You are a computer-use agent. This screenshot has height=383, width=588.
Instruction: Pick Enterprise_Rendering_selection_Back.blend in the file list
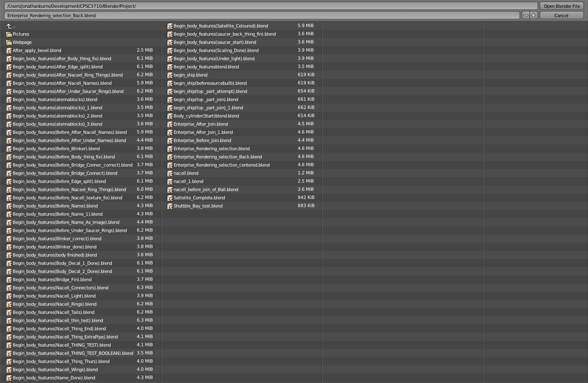point(218,157)
